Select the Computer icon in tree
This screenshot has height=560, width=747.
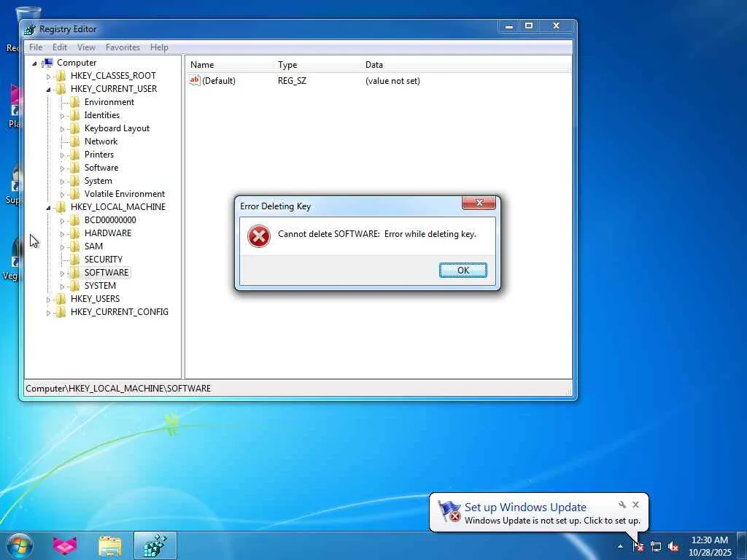[47, 63]
